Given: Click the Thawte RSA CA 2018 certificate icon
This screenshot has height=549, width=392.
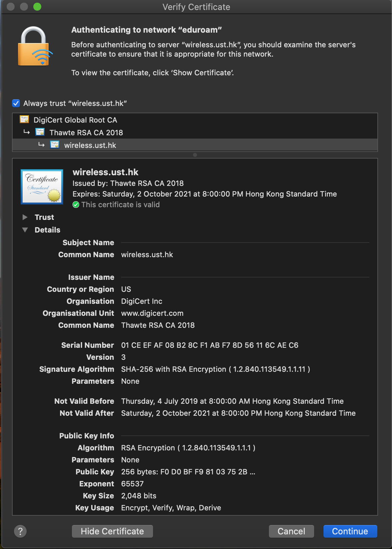Looking at the screenshot, I should pyautogui.click(x=40, y=132).
